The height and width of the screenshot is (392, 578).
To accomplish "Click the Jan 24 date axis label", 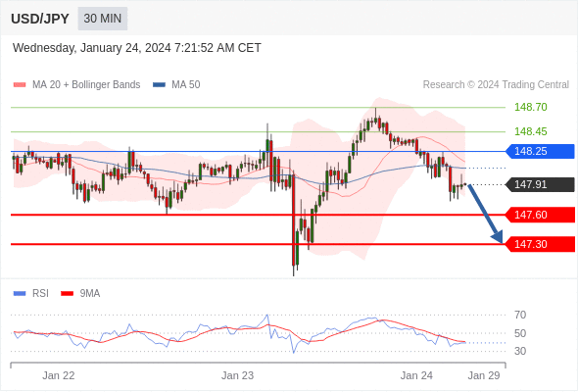I will pos(416,375).
